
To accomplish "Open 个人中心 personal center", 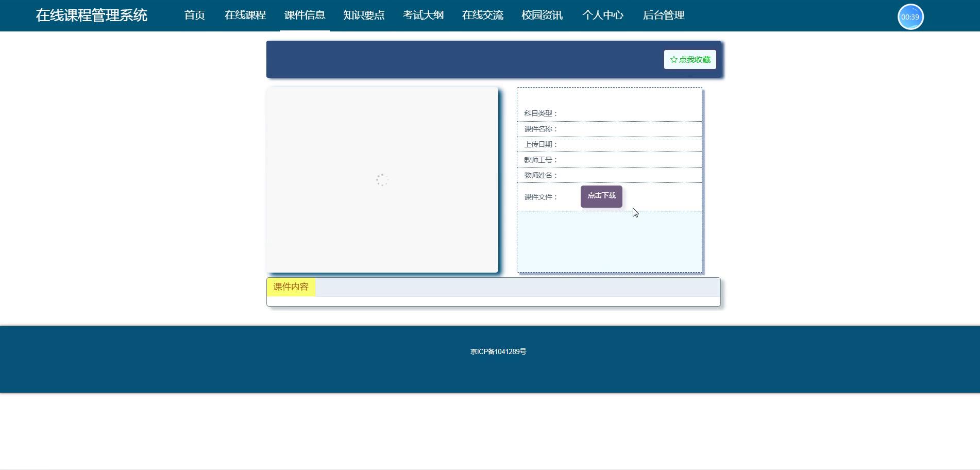I will (x=603, y=15).
